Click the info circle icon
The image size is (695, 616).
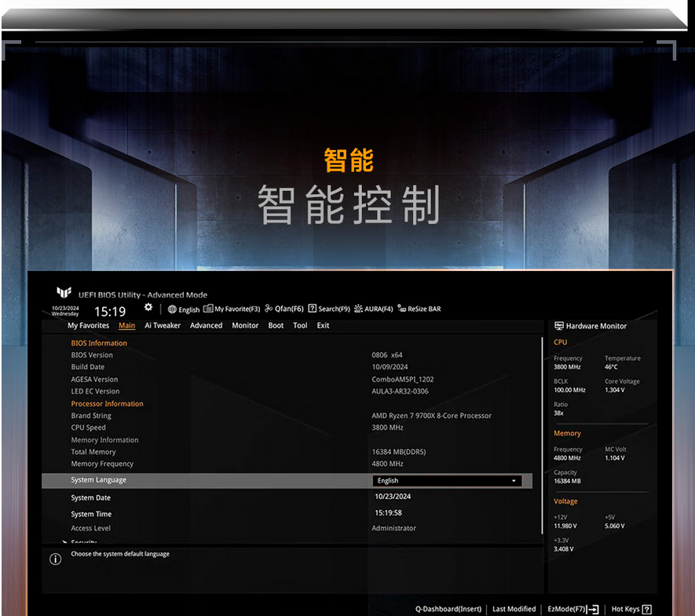point(56,559)
